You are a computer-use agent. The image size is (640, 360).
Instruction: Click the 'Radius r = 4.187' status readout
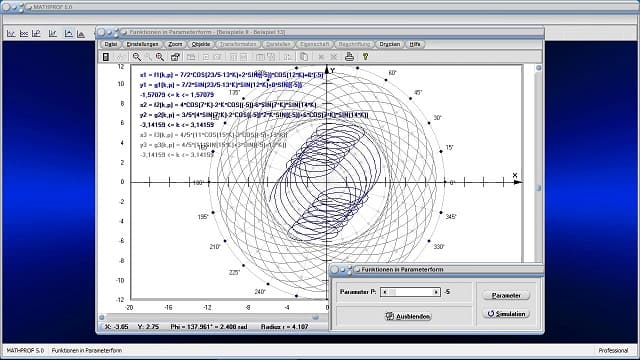coord(284,327)
